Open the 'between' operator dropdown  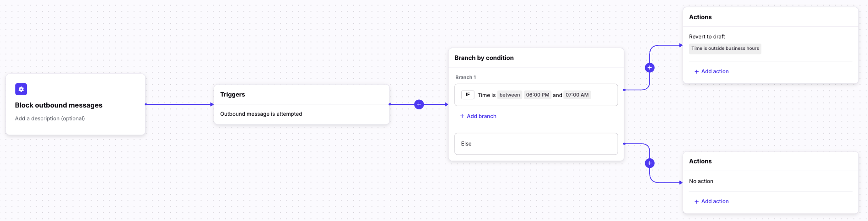click(x=509, y=95)
